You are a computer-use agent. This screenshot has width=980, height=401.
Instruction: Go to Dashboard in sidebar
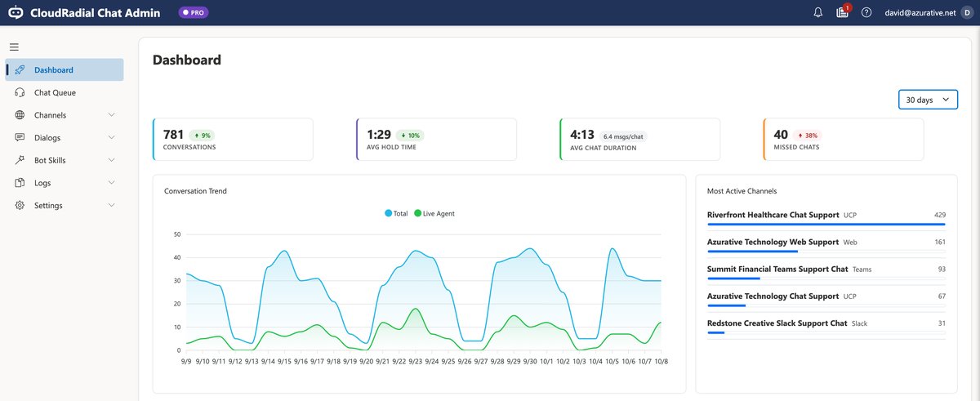tap(65, 70)
